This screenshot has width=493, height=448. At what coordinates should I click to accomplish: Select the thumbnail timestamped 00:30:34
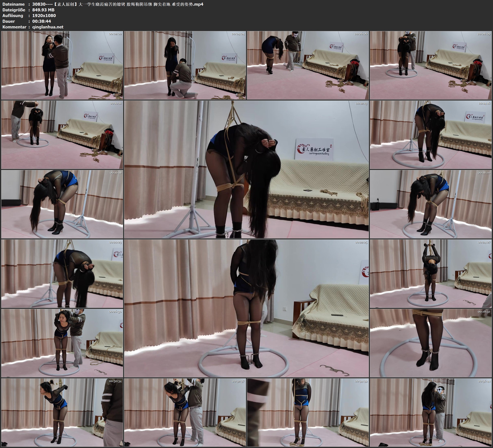coord(62,412)
